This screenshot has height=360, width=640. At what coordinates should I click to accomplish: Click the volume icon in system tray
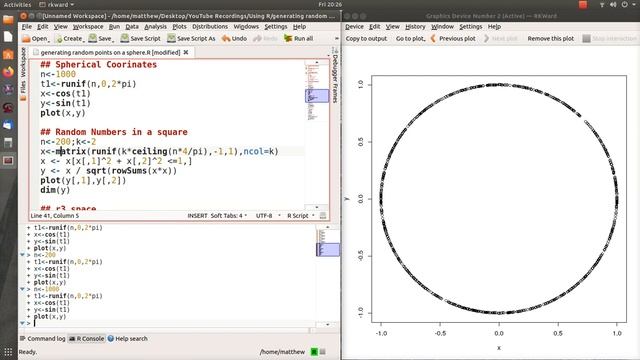coord(613,4)
